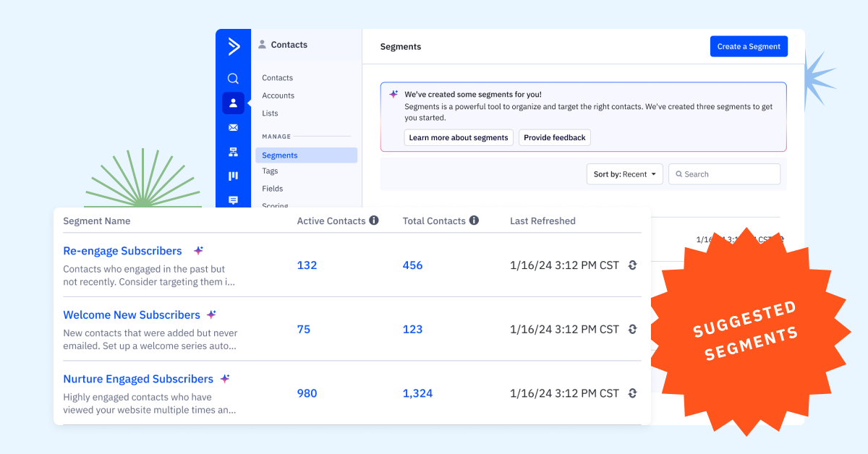This screenshot has width=868, height=454.
Task: Click active contacts count 980
Action: coord(307,393)
